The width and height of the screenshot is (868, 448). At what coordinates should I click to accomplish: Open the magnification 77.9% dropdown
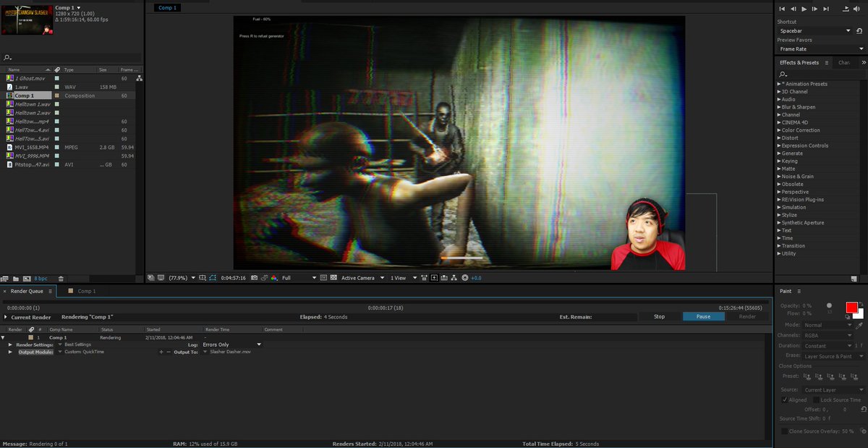tap(182, 278)
